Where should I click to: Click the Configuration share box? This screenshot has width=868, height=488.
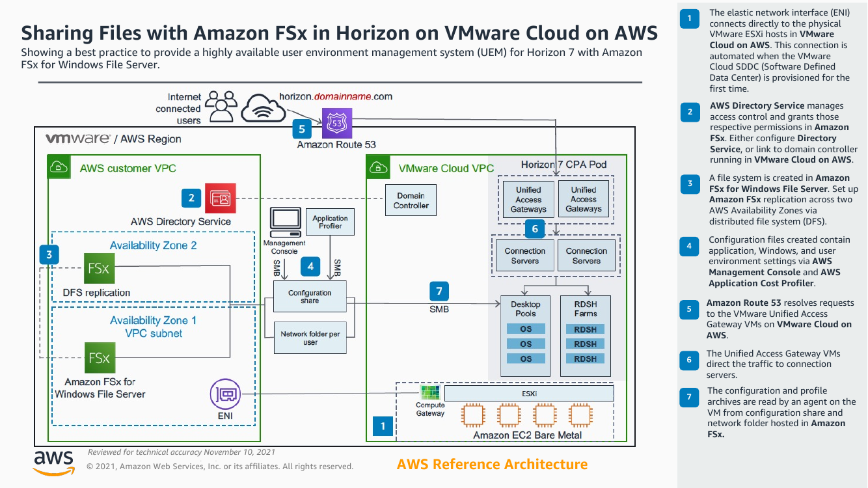tap(310, 297)
